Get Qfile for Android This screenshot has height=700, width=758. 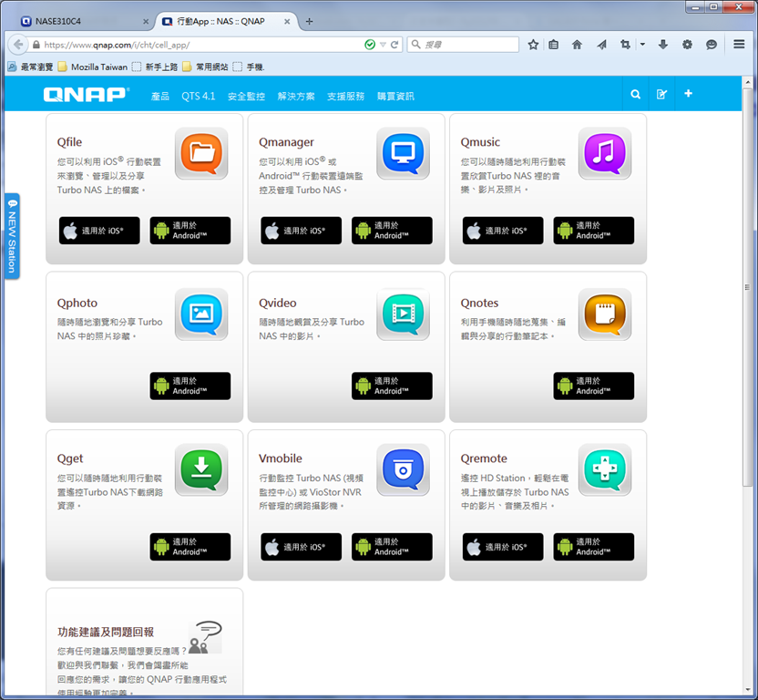click(x=190, y=231)
